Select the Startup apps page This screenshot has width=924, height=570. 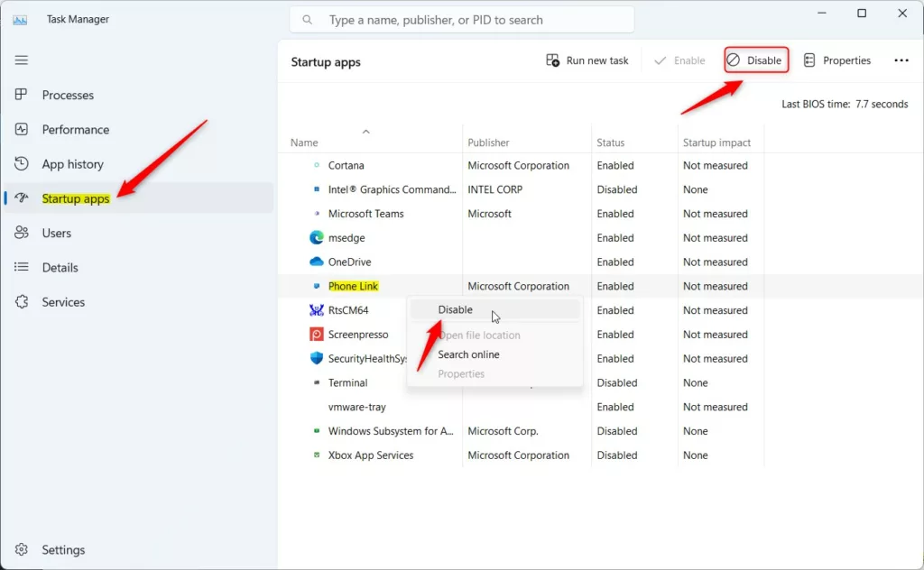pos(139,198)
